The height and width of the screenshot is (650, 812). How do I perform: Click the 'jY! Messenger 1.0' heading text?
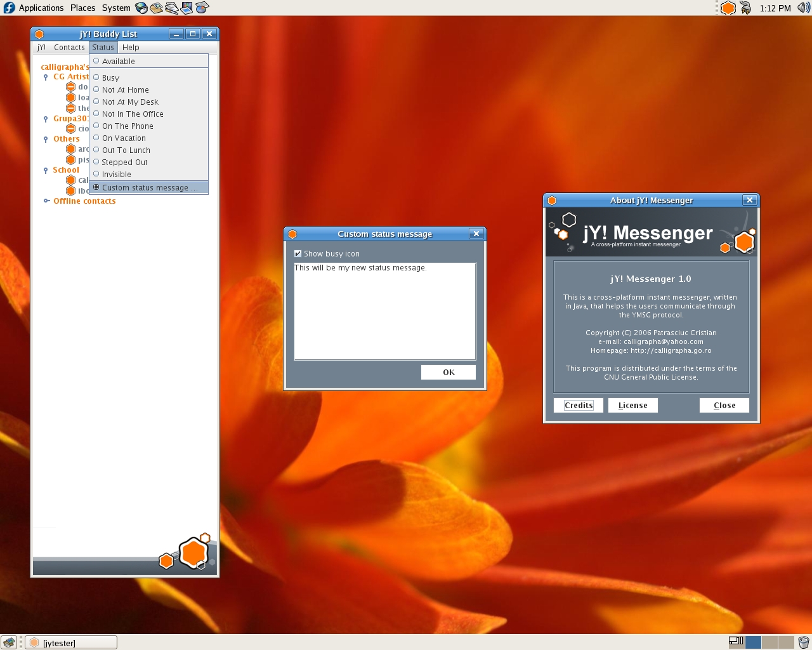651,279
